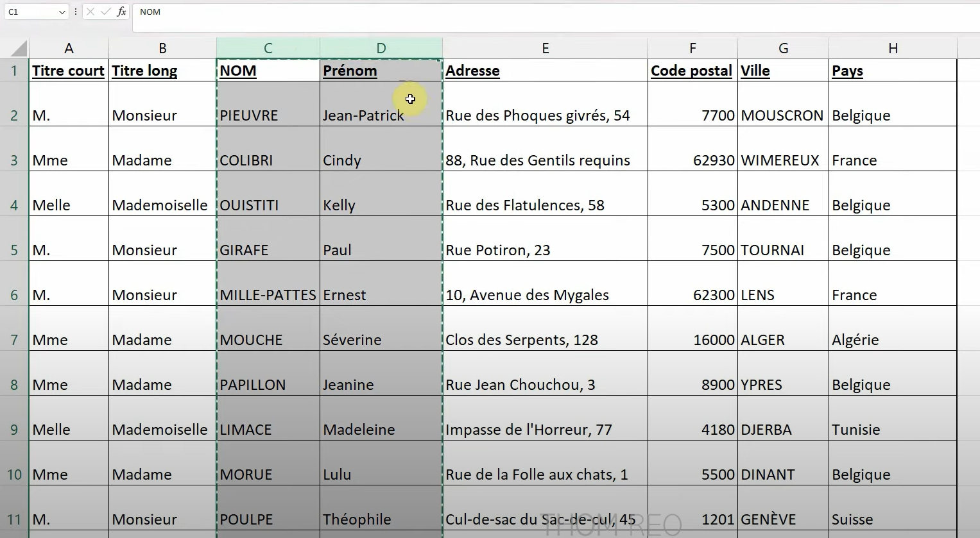980x538 pixels.
Task: Open the Insert Function fx dialog
Action: pos(121,12)
